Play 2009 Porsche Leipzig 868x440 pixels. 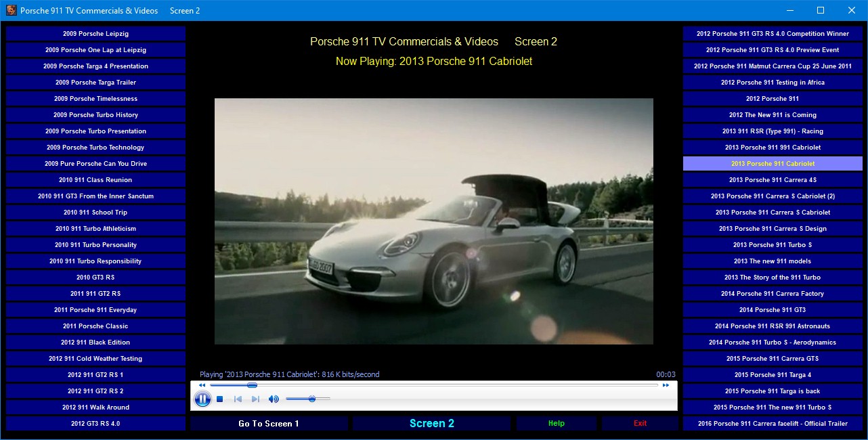[x=95, y=34]
